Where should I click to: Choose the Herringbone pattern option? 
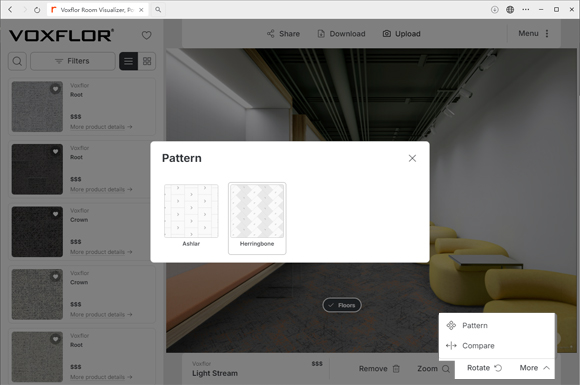pos(257,218)
